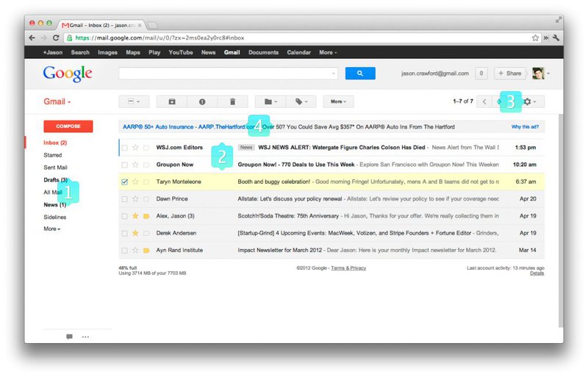588x377 pixels.
Task: Click the browser back arrow
Action: 32,37
